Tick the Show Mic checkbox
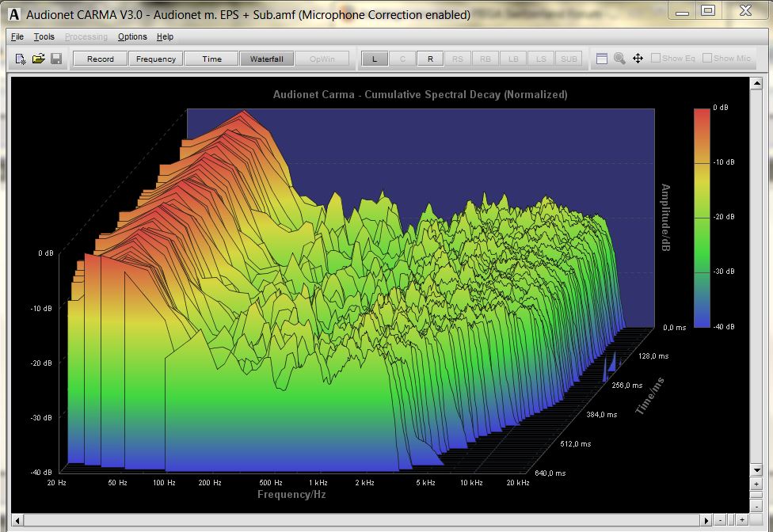The width and height of the screenshot is (773, 532). click(x=707, y=58)
